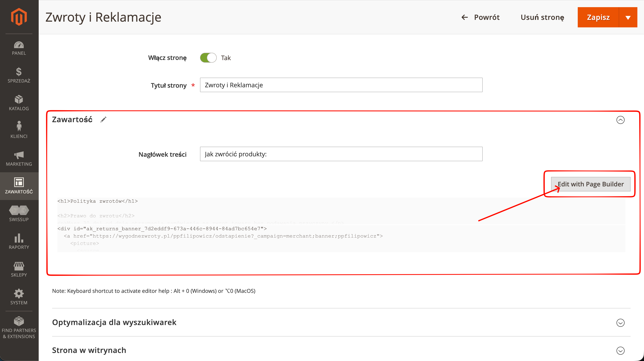The image size is (644, 361).
Task: Click the Zwroty i Reklamacje page heading
Action: (103, 17)
